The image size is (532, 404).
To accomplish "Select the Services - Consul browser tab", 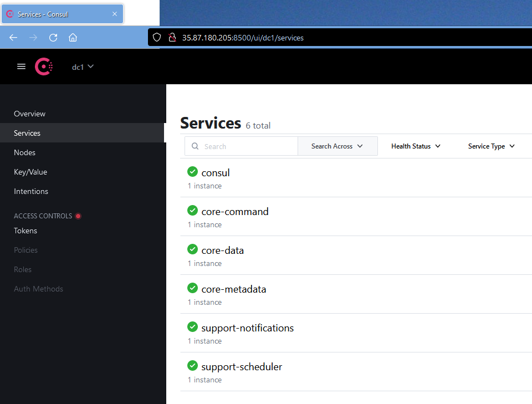I will [63, 14].
